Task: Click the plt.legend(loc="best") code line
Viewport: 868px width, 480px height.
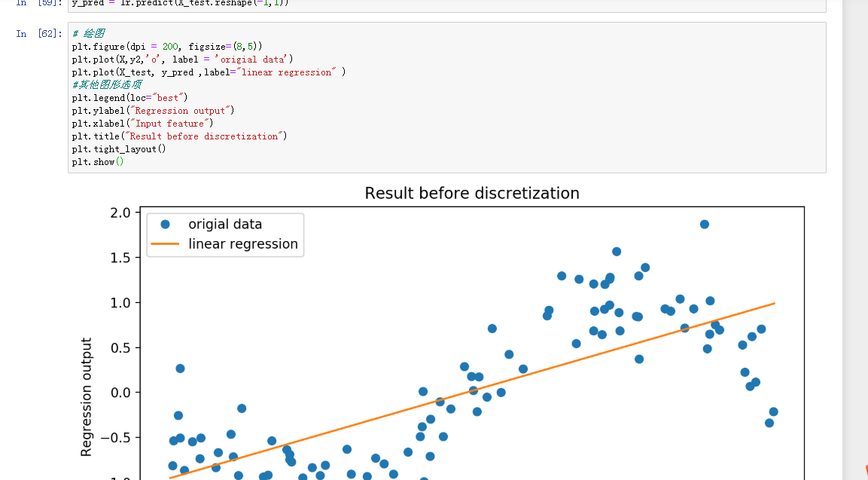Action: pos(129,98)
